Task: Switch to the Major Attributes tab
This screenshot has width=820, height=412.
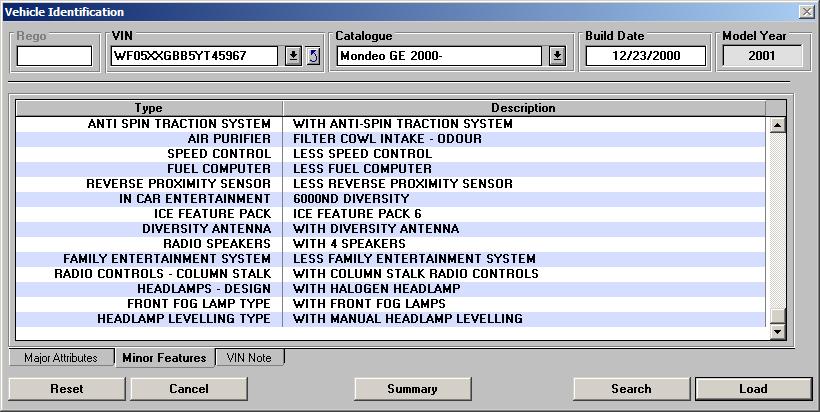Action: tap(60, 357)
